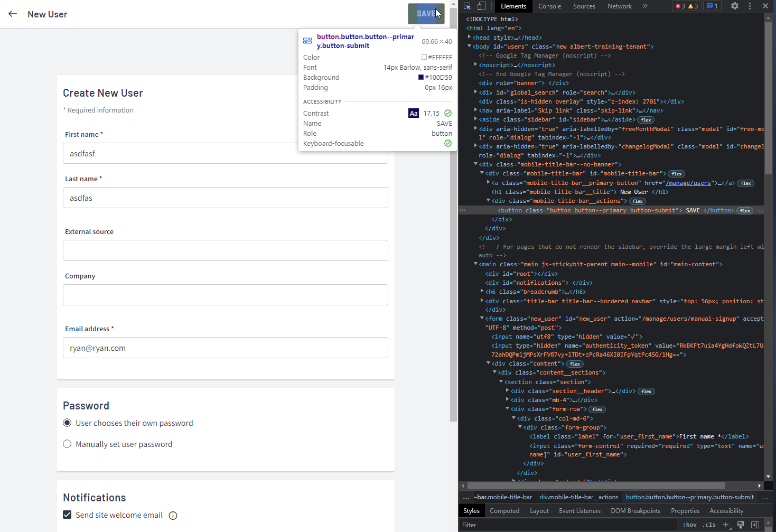The height and width of the screenshot is (532, 776).
Task: Collapse the form id new_user node
Action: [482, 318]
